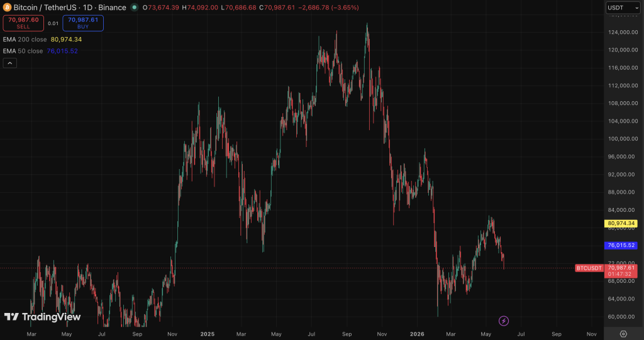Select the 0.01 spread value
The width and height of the screenshot is (644, 340).
pos(53,23)
